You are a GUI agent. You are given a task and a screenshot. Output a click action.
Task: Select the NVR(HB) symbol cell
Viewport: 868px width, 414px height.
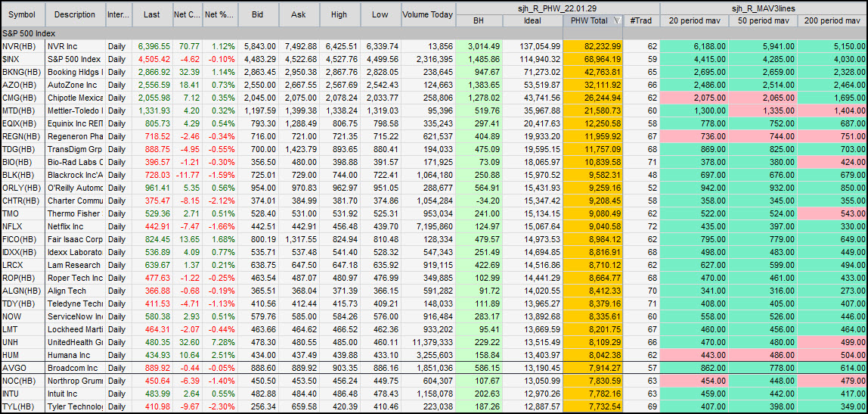point(23,45)
